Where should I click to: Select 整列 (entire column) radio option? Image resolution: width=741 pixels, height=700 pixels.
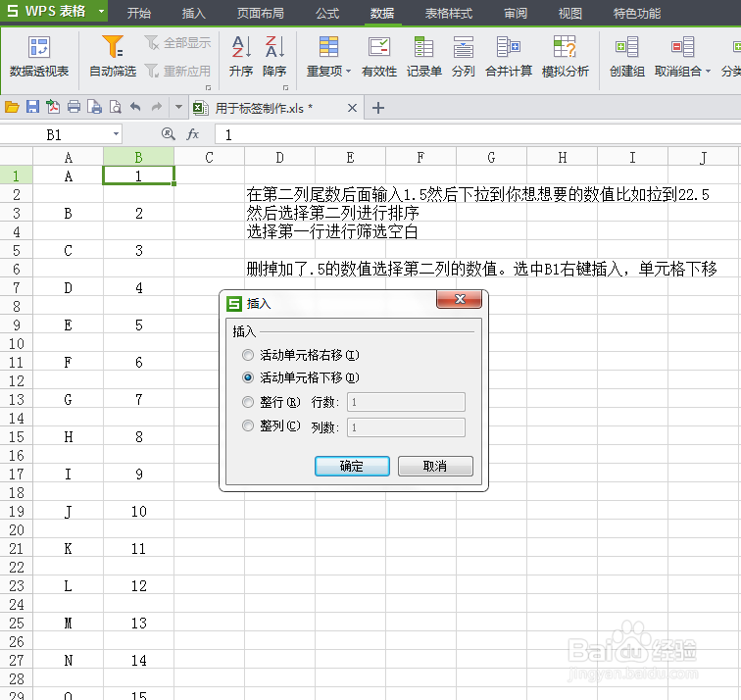coord(248,425)
